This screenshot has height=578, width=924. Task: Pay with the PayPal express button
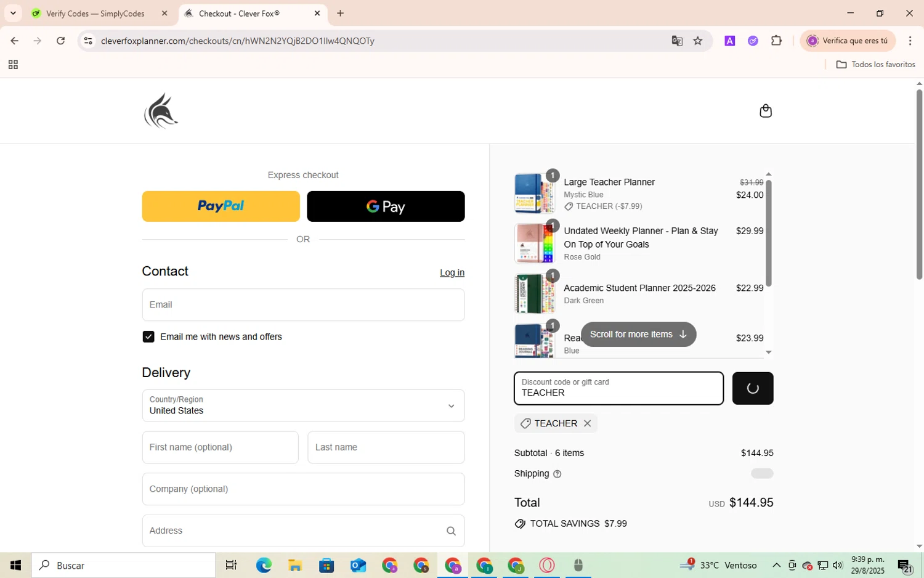[x=221, y=206]
